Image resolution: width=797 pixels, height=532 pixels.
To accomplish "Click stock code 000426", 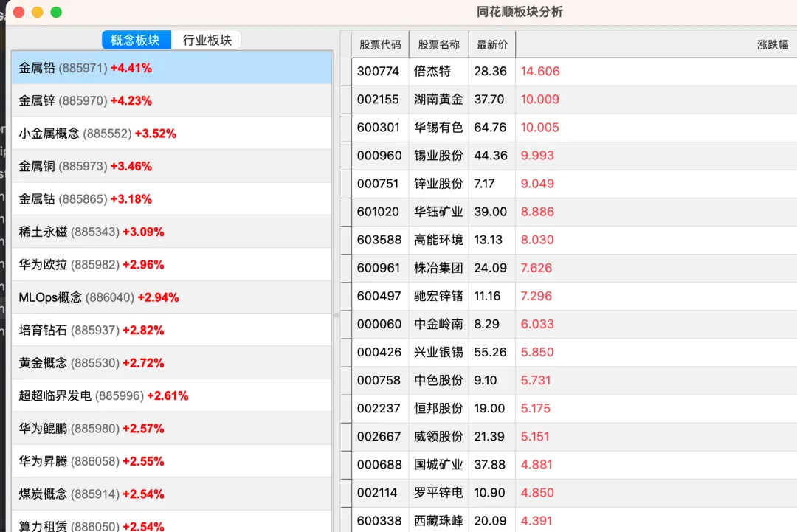I will tap(379, 352).
